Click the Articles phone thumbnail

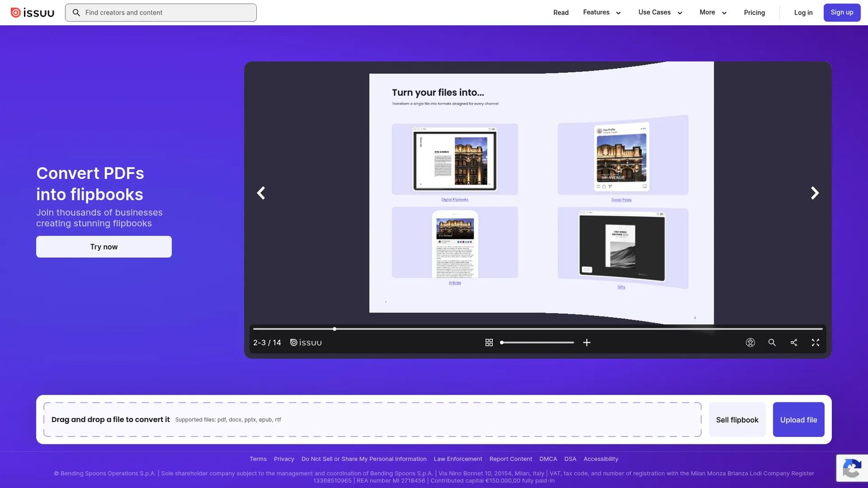pos(455,243)
